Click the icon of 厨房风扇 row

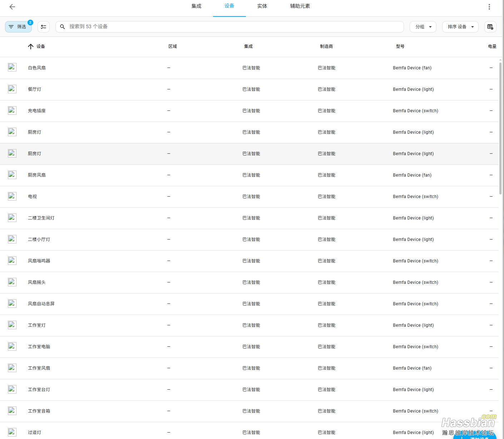[x=12, y=175]
